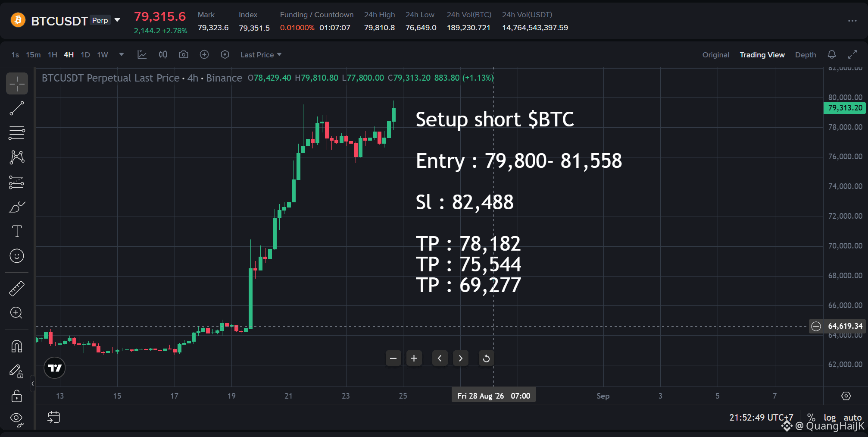Click the plus icon beside 64,619.34 price

[x=816, y=326]
